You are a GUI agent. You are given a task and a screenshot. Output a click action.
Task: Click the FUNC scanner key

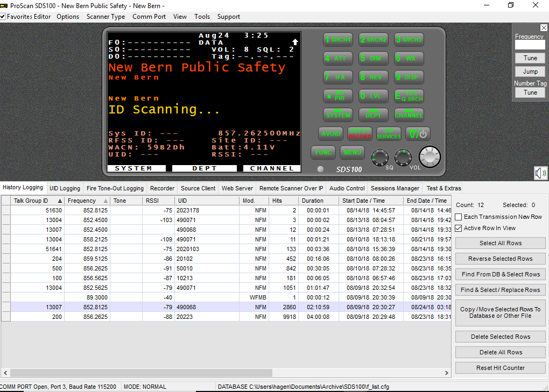pos(323,153)
